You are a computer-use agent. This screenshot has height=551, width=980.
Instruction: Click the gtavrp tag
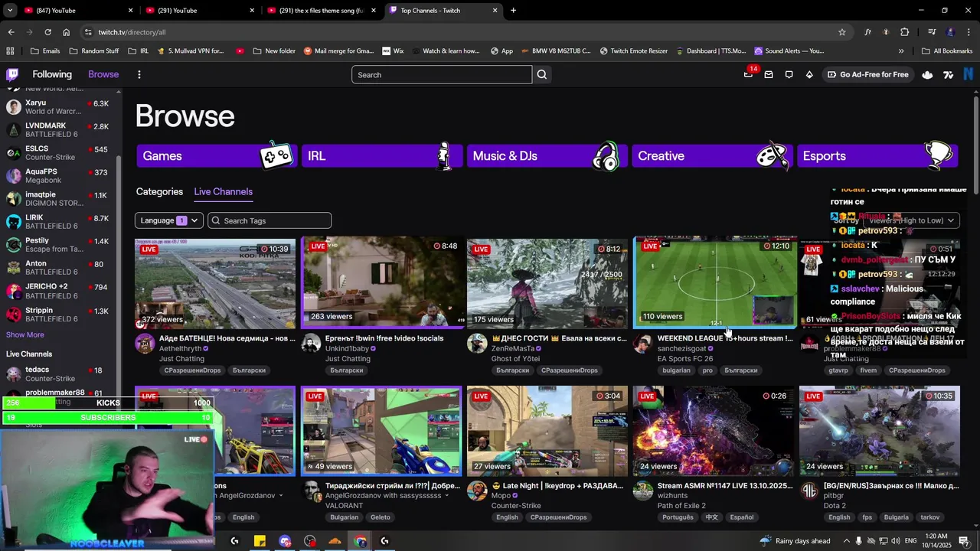[838, 370]
